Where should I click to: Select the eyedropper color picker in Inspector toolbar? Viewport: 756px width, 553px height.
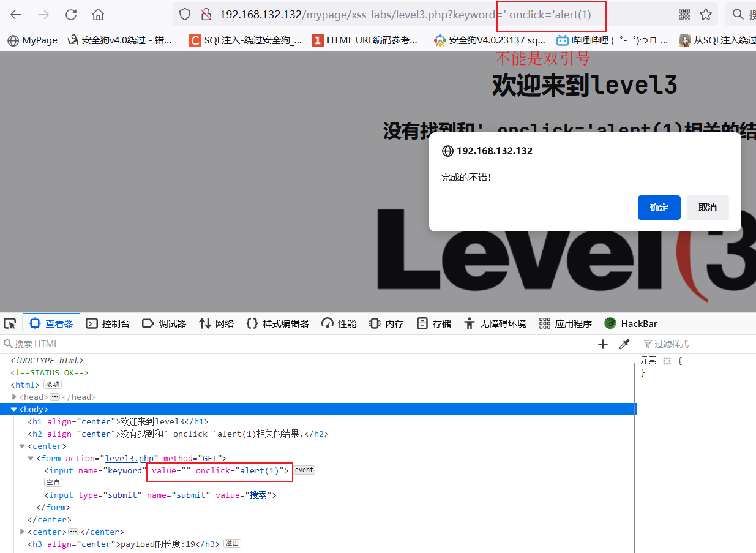click(x=624, y=344)
